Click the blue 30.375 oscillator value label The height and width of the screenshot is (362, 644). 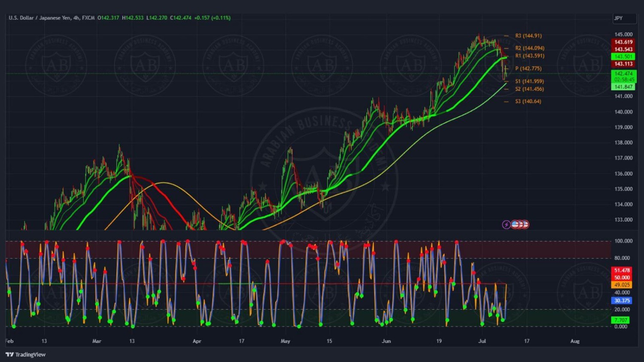pyautogui.click(x=622, y=301)
